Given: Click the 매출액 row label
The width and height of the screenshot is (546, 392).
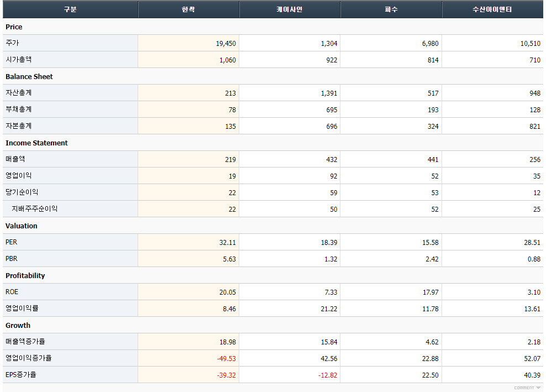Looking at the screenshot, I should tap(15, 159).
